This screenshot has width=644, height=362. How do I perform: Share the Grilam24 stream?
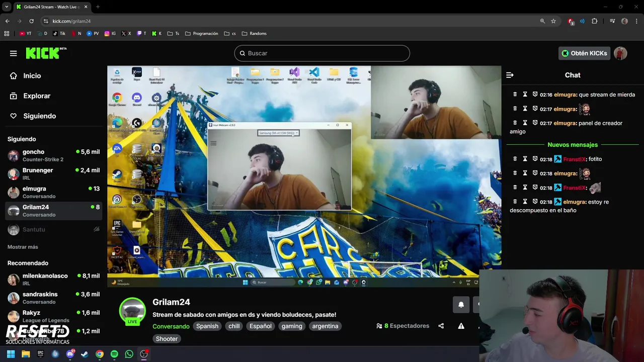441,326
